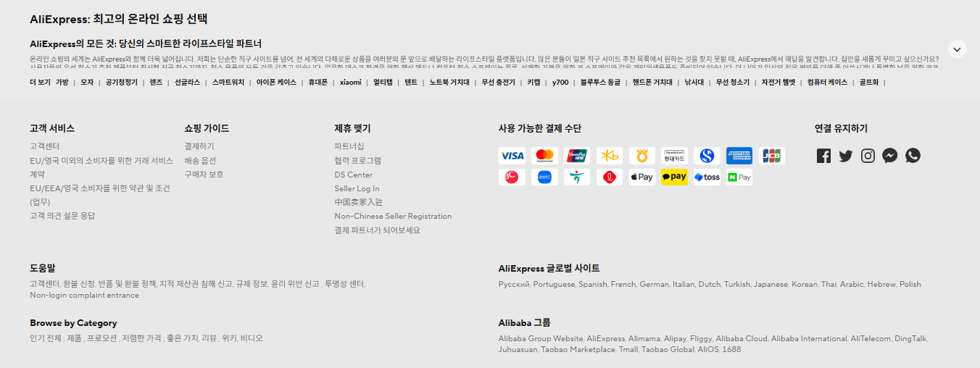980x368 pixels.
Task: Open the AliExpress Facebook page icon
Action: tap(823, 156)
